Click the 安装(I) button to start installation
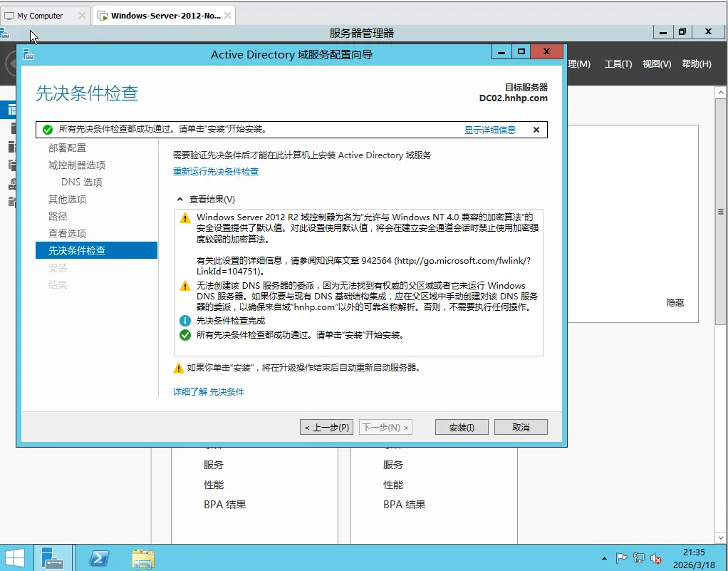The height and width of the screenshot is (571, 728). pyautogui.click(x=462, y=426)
